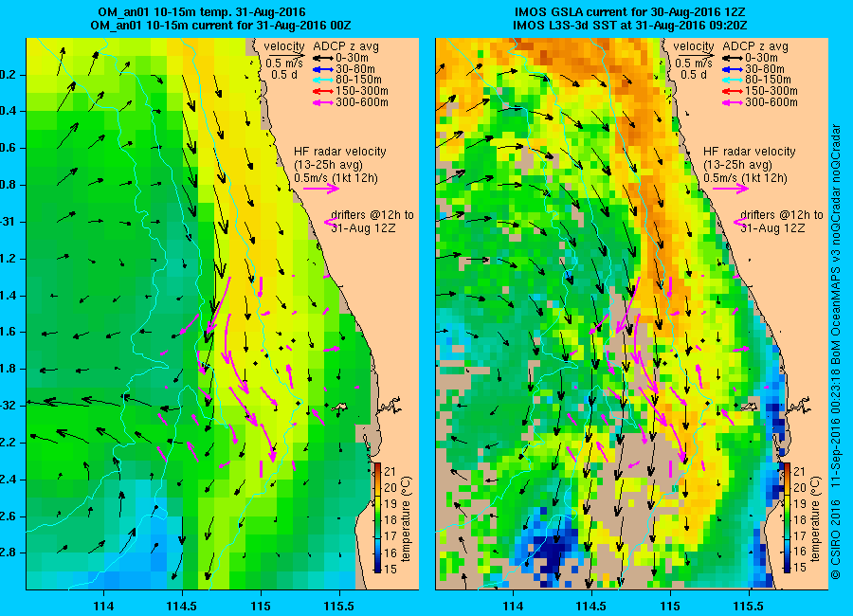This screenshot has height=616, width=853.
Task: Select the 'IMOS L3S-3d SST at 31-Aug-2016 09:20Z' title
Action: tap(630, 25)
